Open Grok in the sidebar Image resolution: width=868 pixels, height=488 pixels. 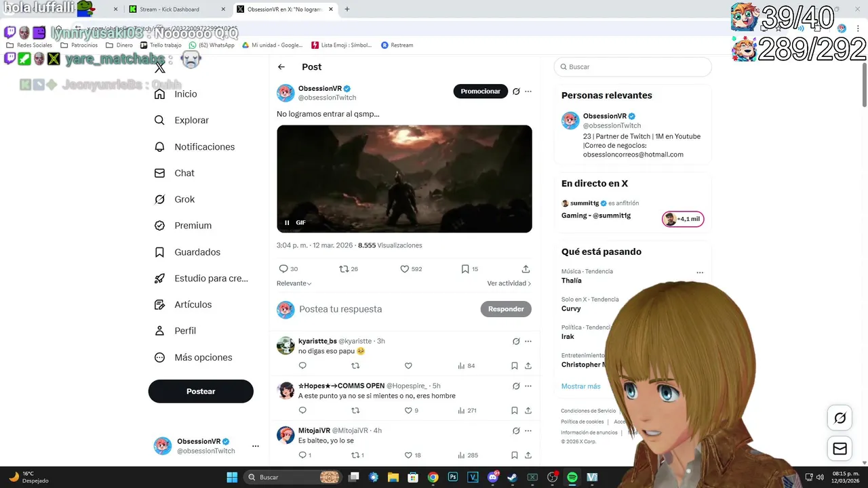(x=174, y=199)
